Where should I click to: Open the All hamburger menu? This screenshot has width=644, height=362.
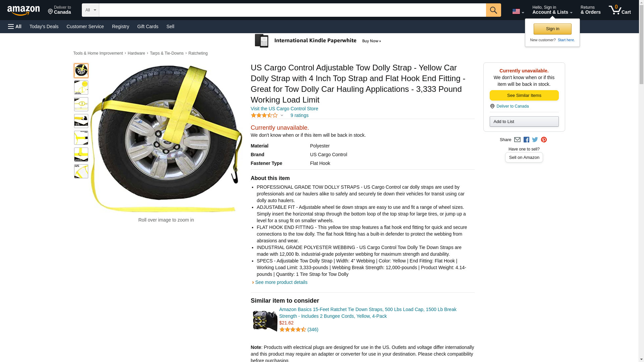click(x=15, y=26)
